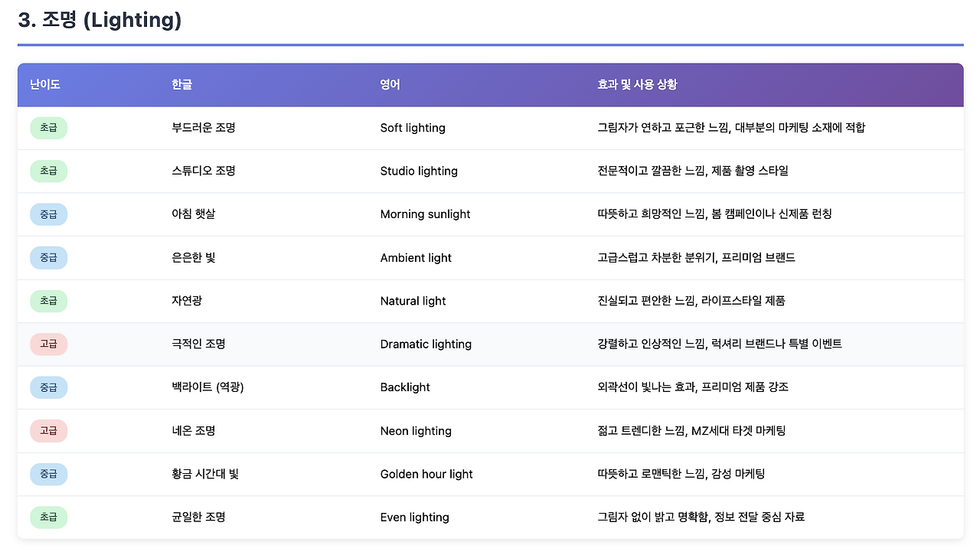Click the 한글 column header

click(x=182, y=84)
